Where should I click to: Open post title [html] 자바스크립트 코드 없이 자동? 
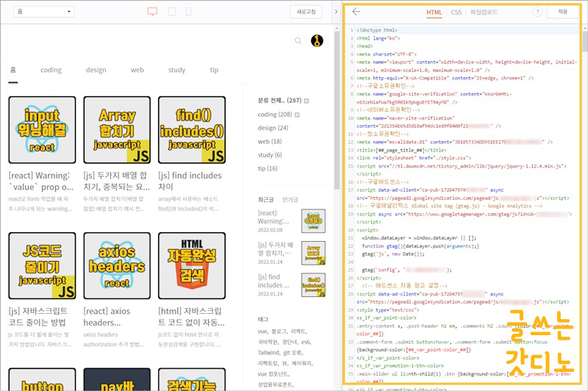(x=191, y=317)
